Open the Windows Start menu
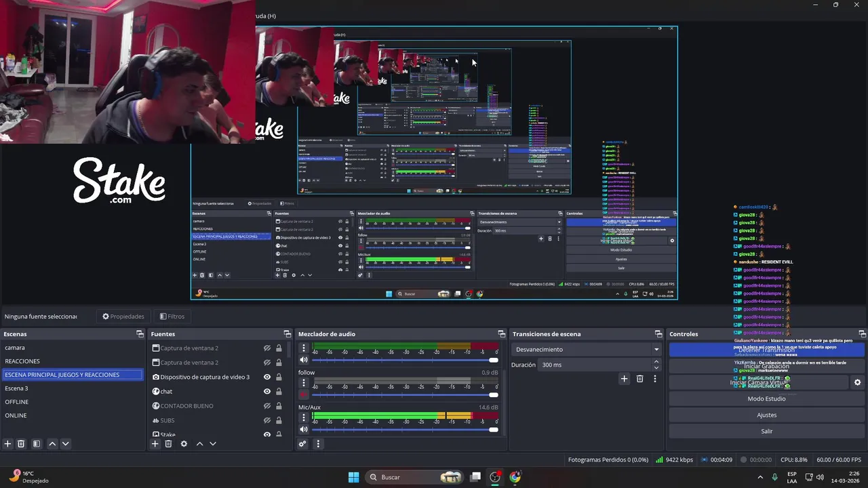The height and width of the screenshot is (488, 868). point(353,477)
